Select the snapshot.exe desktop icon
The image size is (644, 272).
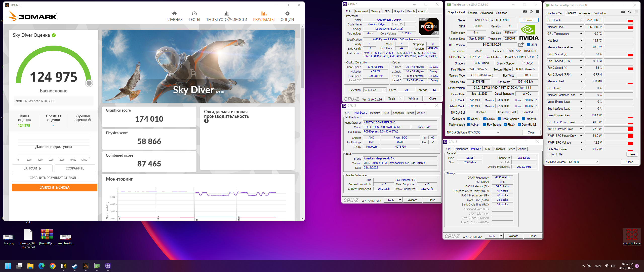tap(632, 237)
